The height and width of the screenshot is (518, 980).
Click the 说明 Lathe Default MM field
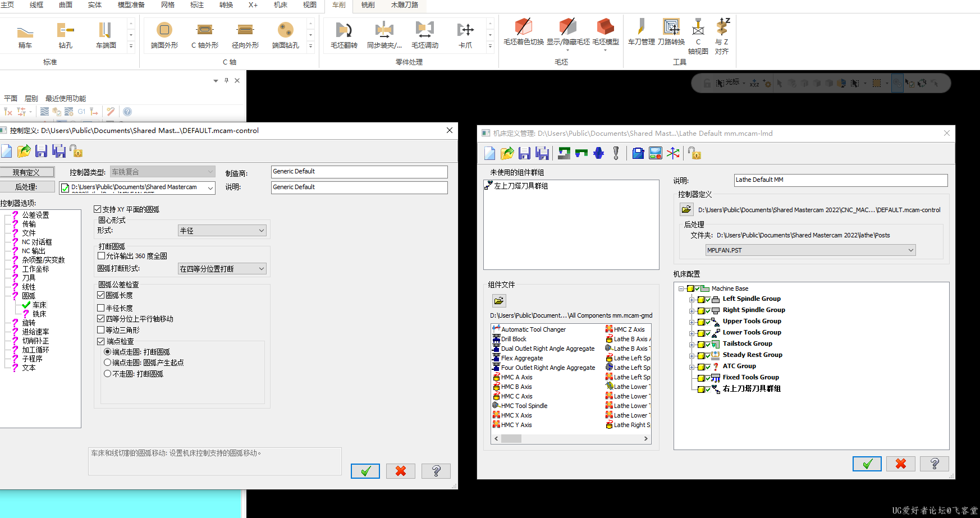coord(841,180)
